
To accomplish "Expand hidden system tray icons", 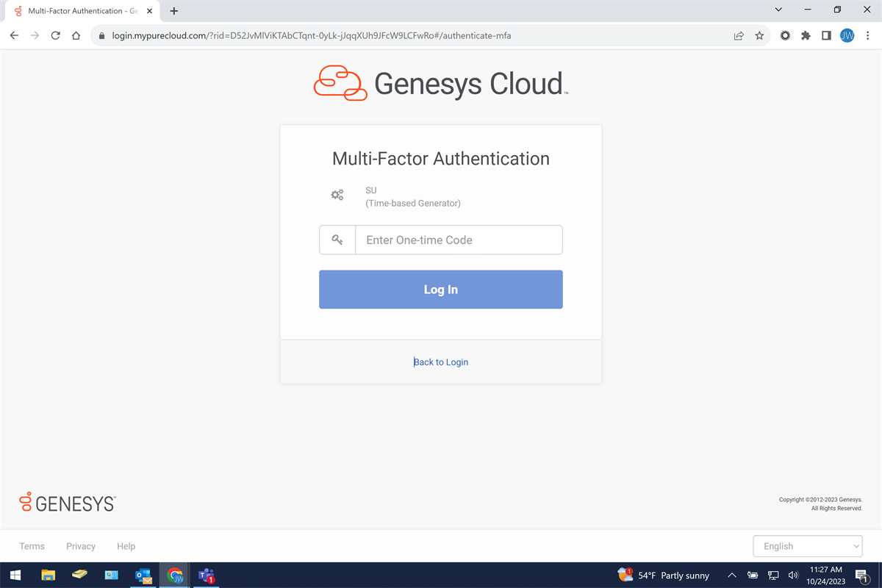I will point(731,575).
